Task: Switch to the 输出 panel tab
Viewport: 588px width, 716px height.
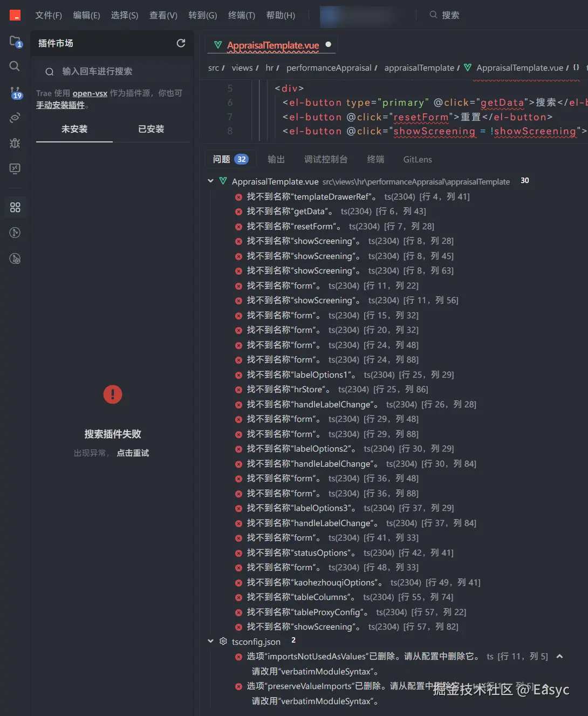Action: (276, 159)
